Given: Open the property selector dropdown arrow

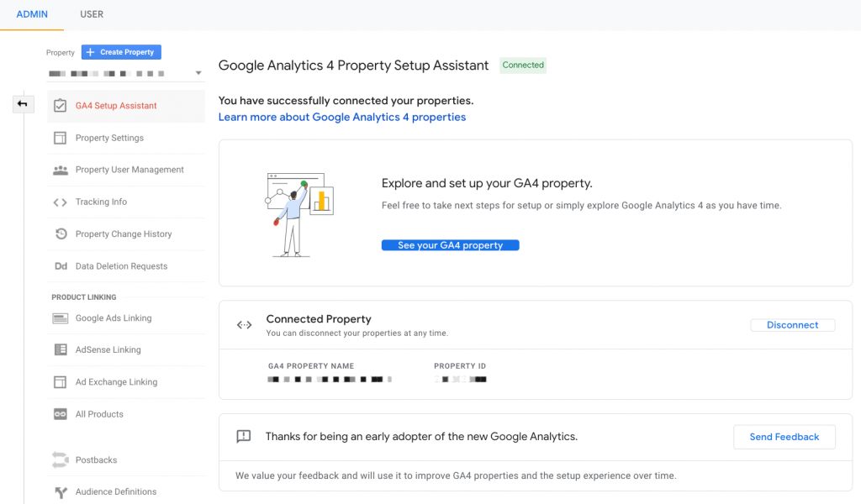Looking at the screenshot, I should 198,73.
